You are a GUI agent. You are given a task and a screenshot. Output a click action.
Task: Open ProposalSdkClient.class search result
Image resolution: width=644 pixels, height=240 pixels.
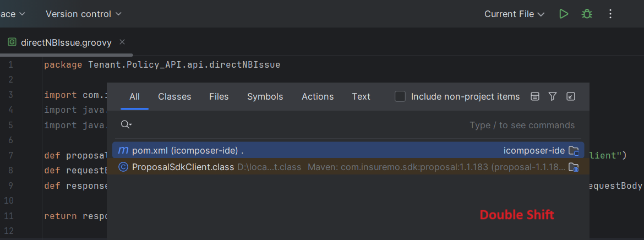point(348,167)
